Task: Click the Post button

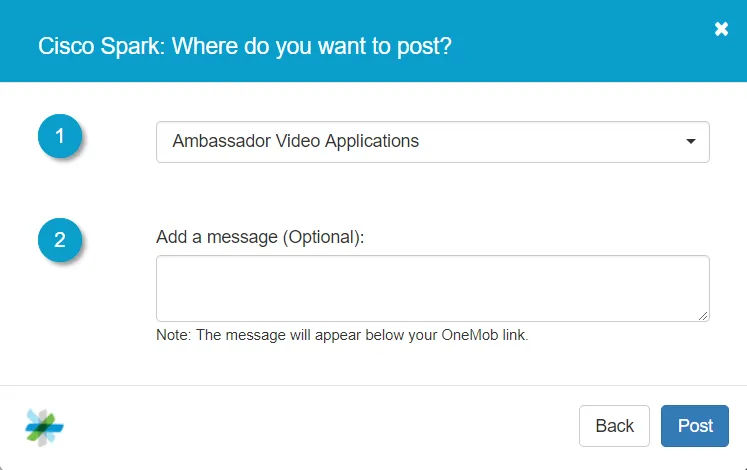Action: point(695,426)
